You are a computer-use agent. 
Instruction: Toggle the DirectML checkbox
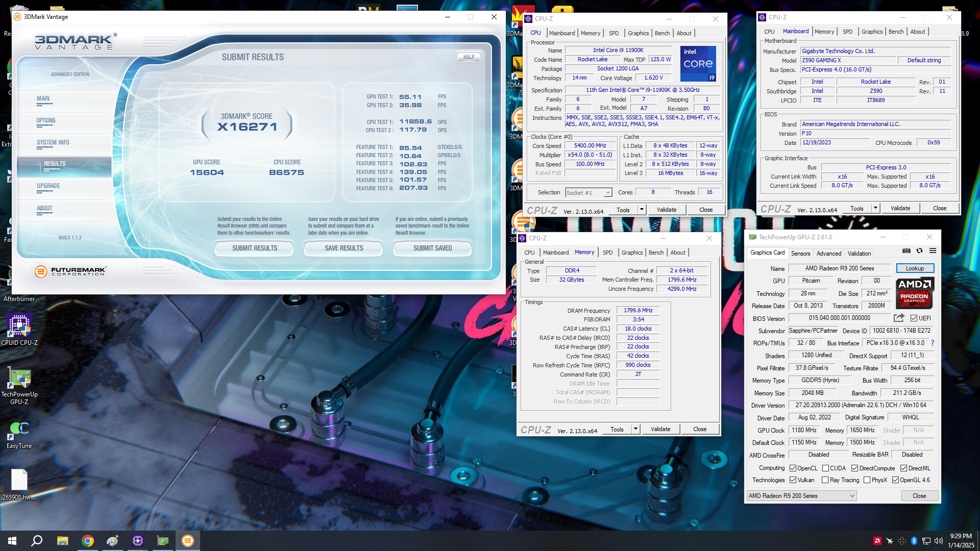pyautogui.click(x=903, y=468)
